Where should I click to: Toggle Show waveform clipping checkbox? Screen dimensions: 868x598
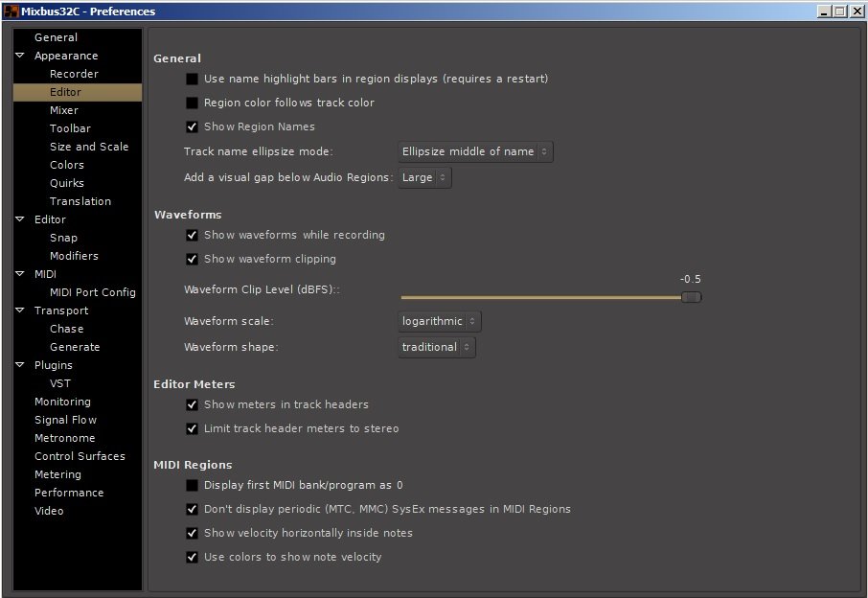coord(192,259)
